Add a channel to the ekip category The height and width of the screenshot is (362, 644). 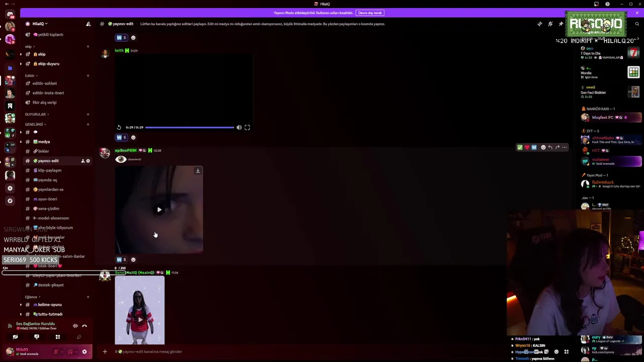[88, 46]
